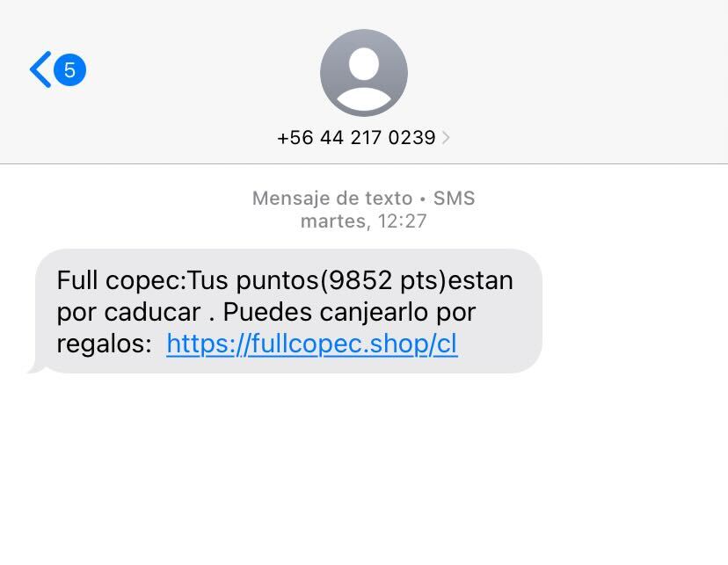Select the Full copec message bubble
Image resolution: width=728 pixels, height=565 pixels.
(288, 311)
